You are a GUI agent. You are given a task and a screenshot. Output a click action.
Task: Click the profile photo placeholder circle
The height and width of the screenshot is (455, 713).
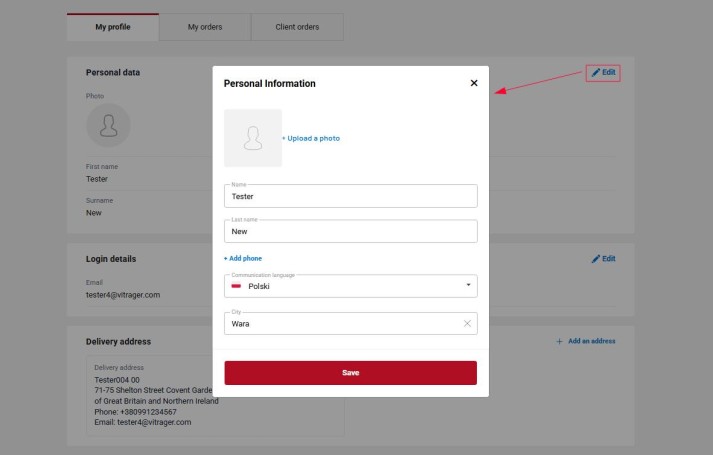(108, 126)
